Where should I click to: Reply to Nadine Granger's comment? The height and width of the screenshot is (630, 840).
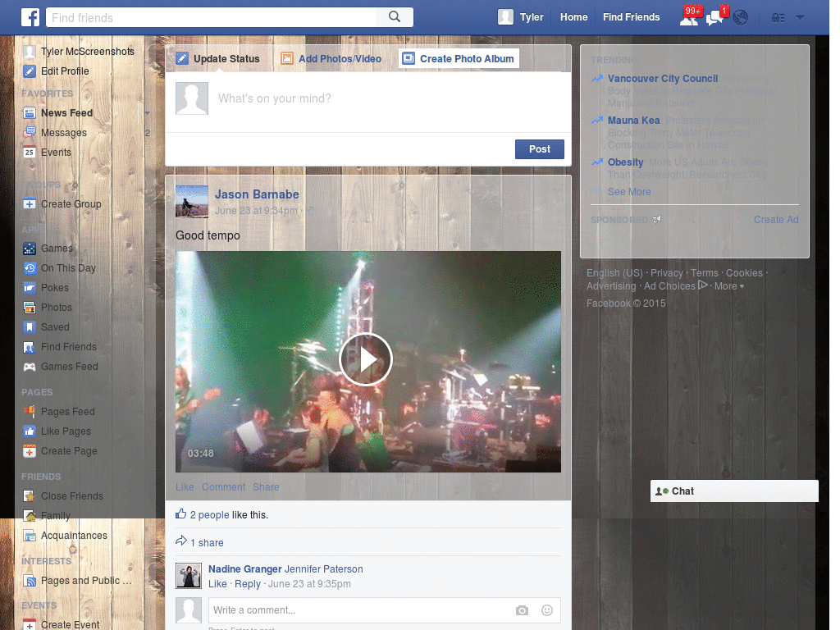click(248, 584)
